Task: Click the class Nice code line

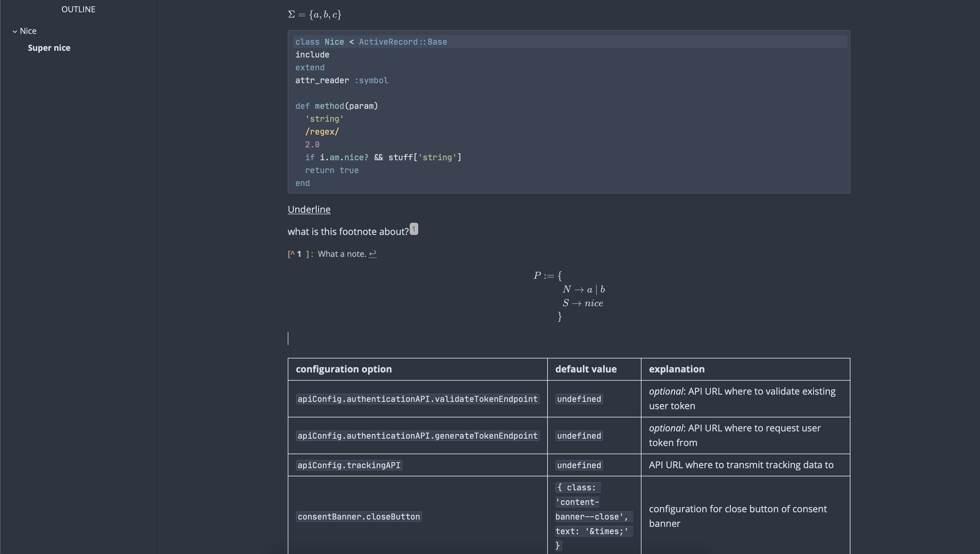Action: coord(371,42)
